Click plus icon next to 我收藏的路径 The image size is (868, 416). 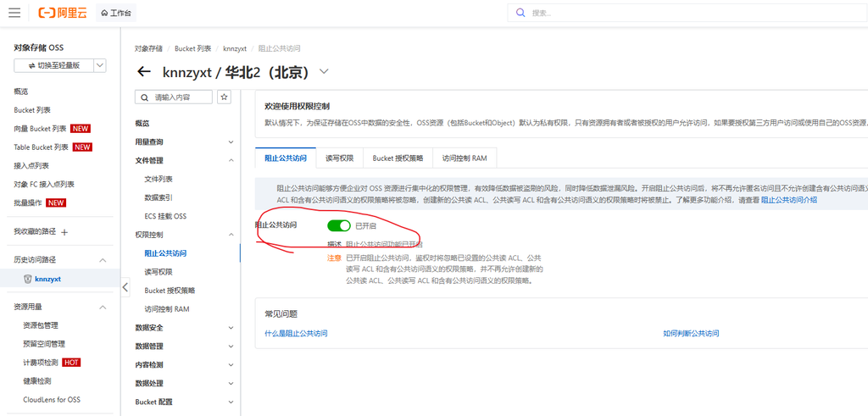64,232
